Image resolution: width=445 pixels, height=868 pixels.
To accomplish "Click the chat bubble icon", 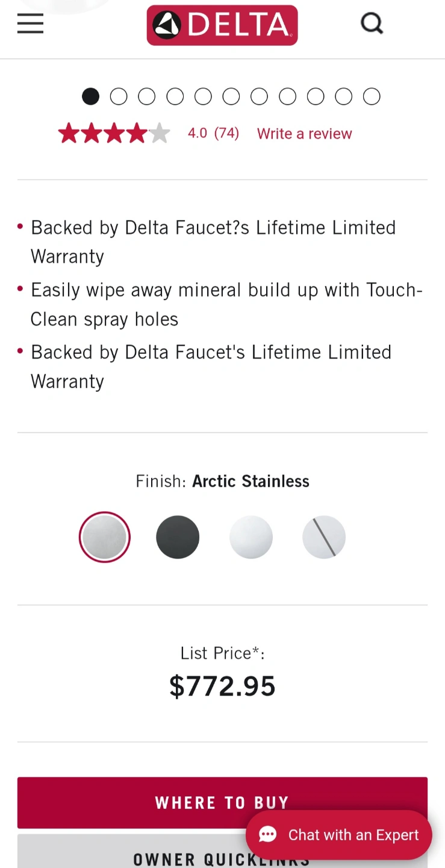I will (x=268, y=835).
